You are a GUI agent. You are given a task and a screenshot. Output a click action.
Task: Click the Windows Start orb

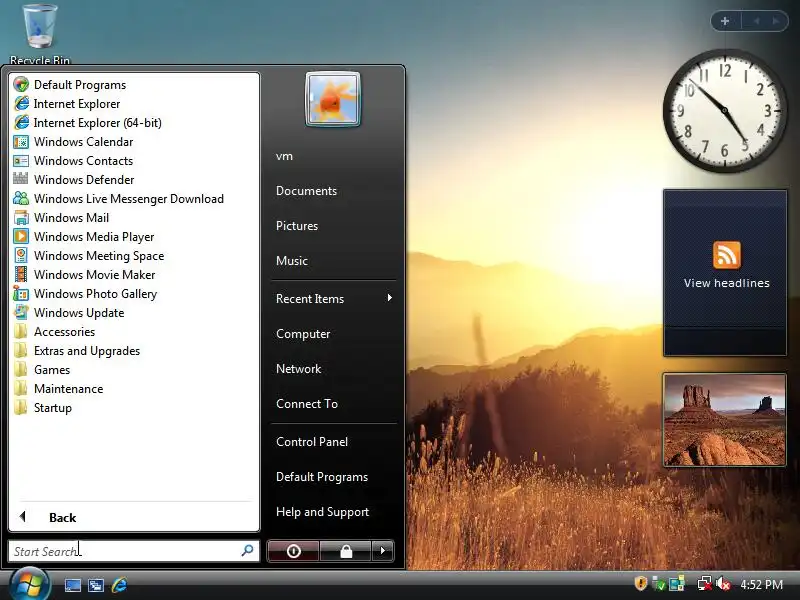point(30,584)
